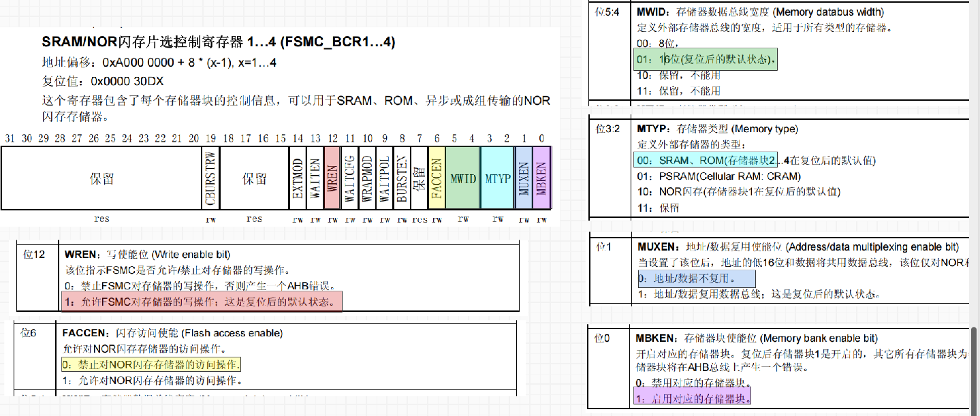The image size is (980, 416).
Task: Select the red highlighted WREN option 1 line
Action: pos(202,302)
